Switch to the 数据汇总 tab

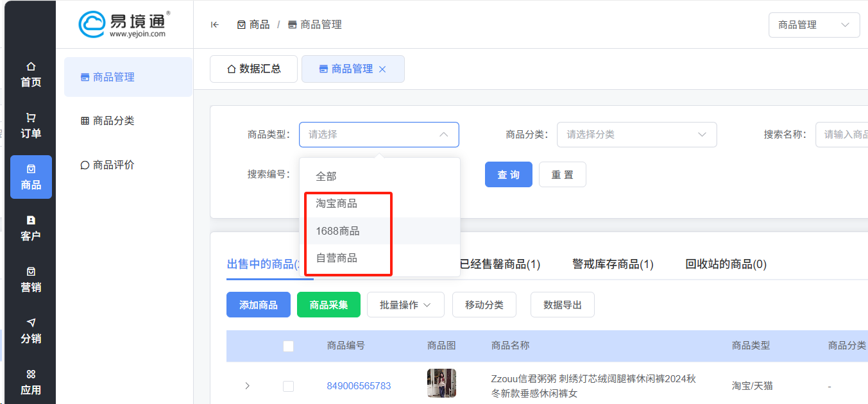(254, 69)
